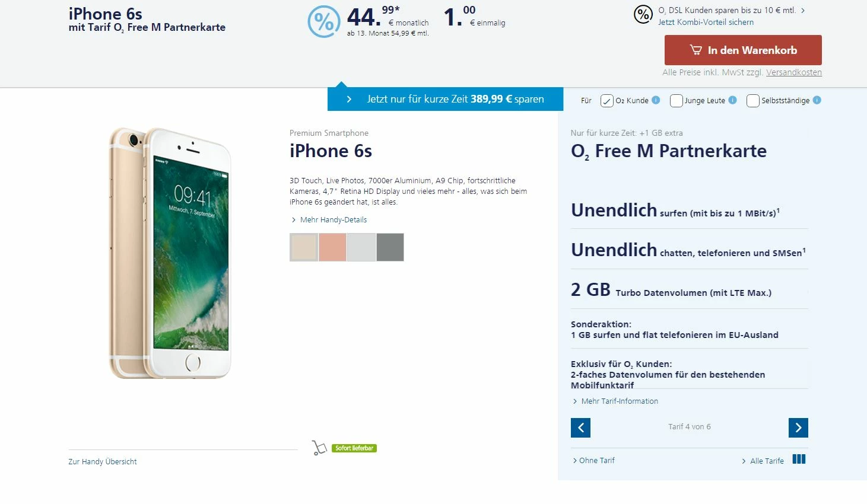Click the iPhone 6s product image
Screen dimensions: 867x504
point(170,253)
